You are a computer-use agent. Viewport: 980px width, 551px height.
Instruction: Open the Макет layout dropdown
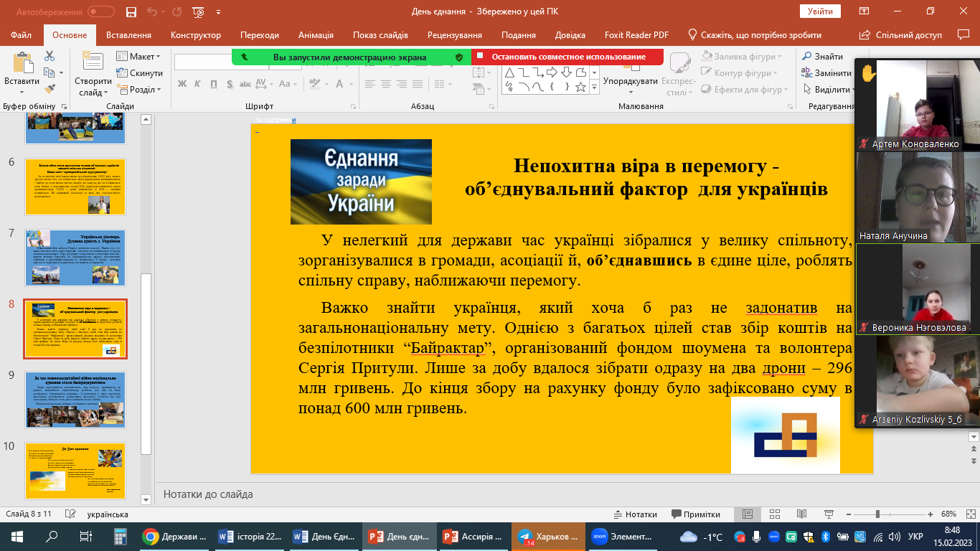pos(144,57)
